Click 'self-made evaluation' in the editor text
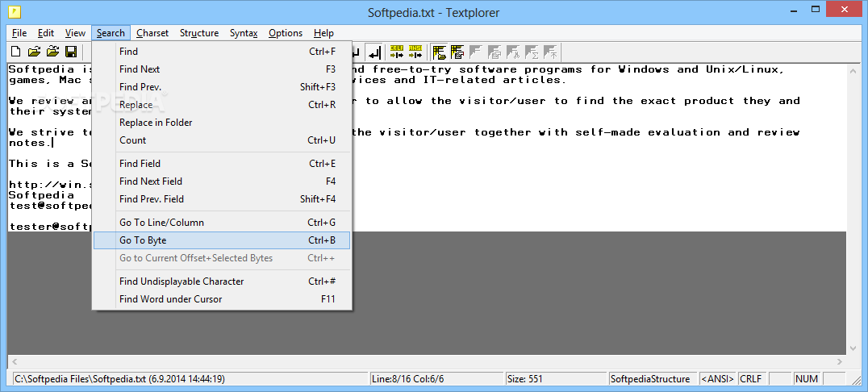The width and height of the screenshot is (868, 392). [648, 133]
